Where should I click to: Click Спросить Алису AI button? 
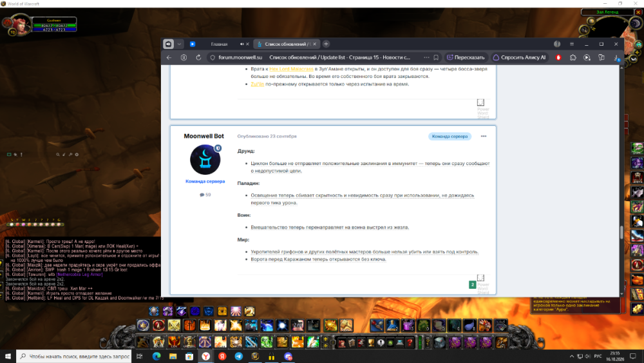click(520, 57)
